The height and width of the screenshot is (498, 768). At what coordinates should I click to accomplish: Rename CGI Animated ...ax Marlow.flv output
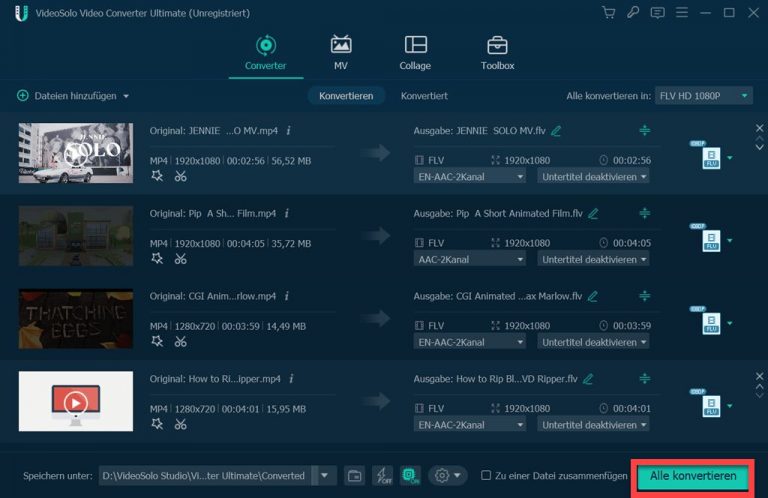(593, 296)
